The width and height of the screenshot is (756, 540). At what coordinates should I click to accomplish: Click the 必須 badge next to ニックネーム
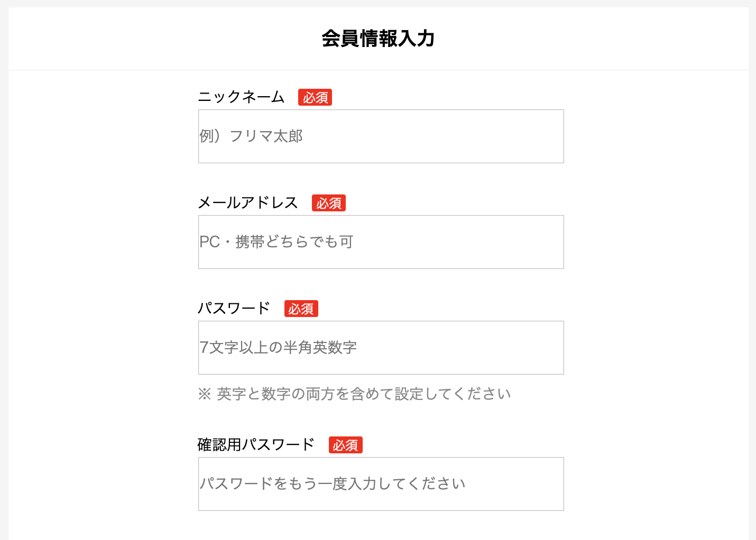pos(315,97)
